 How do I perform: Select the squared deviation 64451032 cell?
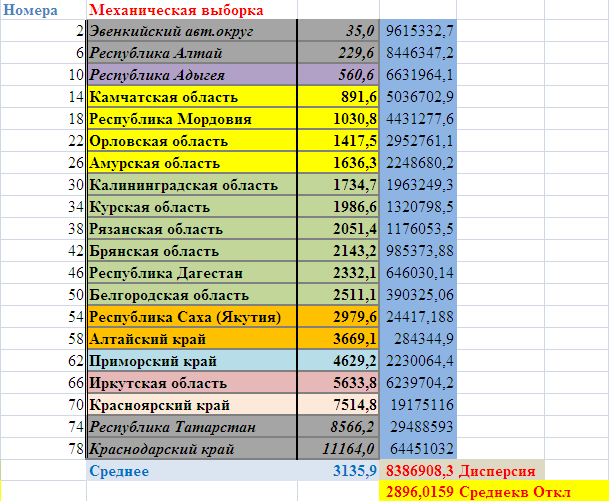[x=418, y=449]
